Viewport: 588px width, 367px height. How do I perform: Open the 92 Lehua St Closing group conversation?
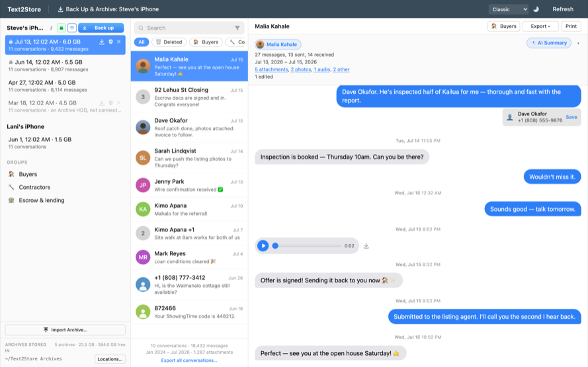(x=189, y=97)
